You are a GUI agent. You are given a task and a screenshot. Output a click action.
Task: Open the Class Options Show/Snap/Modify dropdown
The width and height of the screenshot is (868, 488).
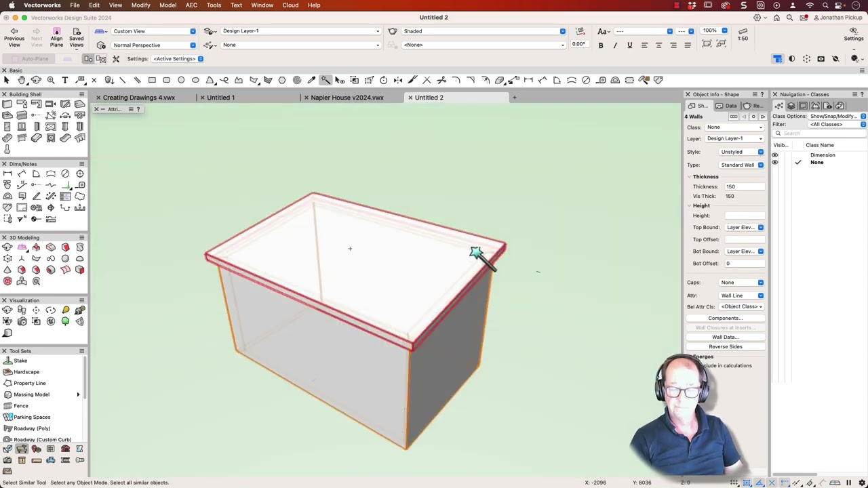click(x=837, y=117)
